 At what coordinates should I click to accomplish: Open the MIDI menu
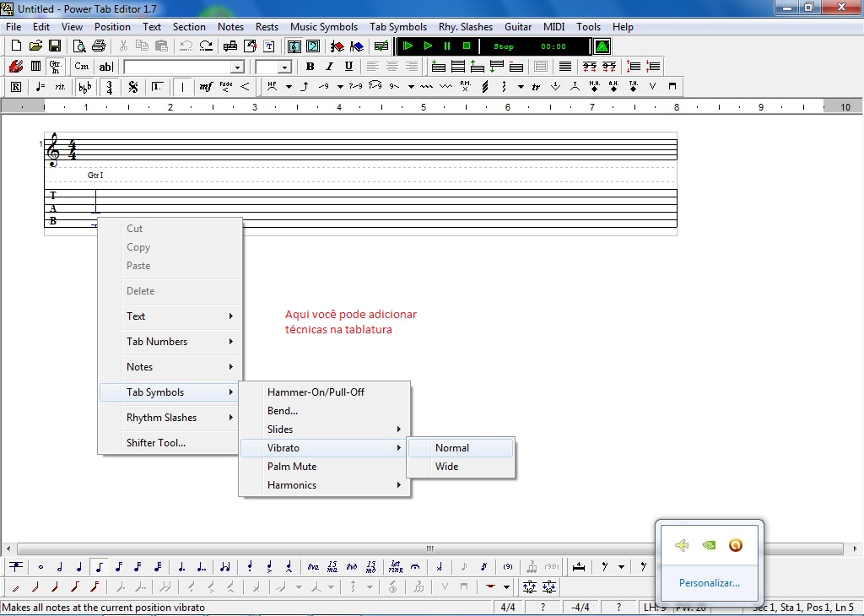click(x=553, y=26)
